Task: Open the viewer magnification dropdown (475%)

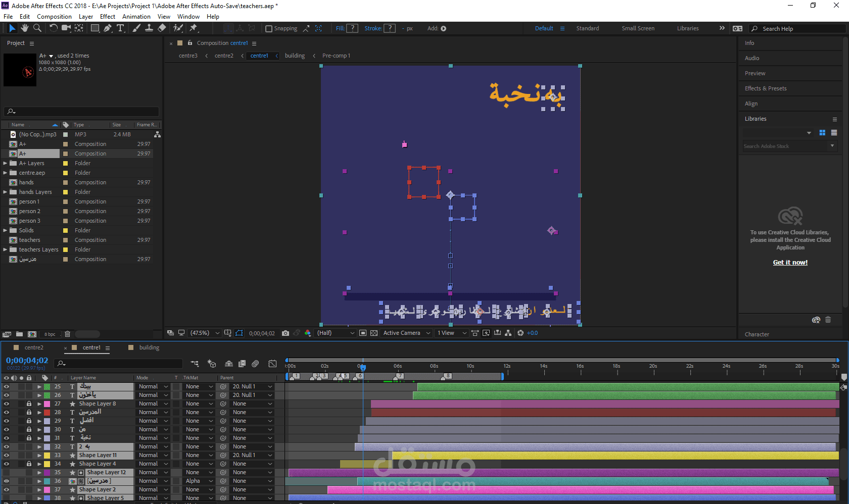Action: click(204, 333)
